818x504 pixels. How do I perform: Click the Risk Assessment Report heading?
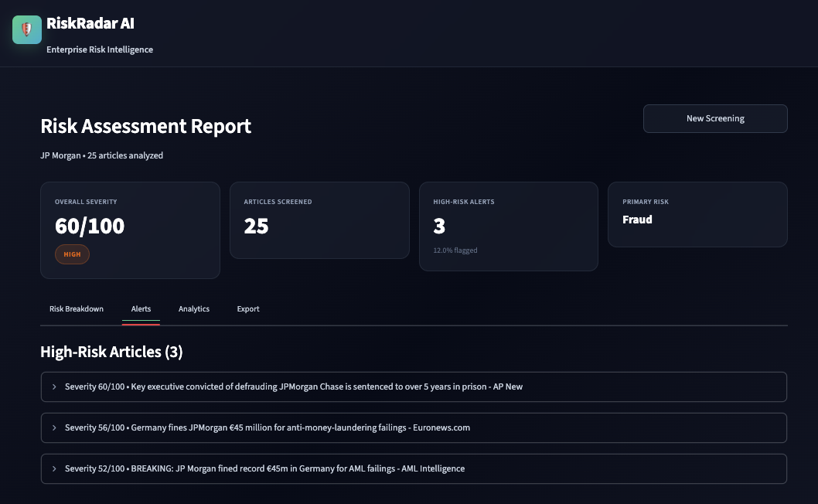[x=145, y=126]
